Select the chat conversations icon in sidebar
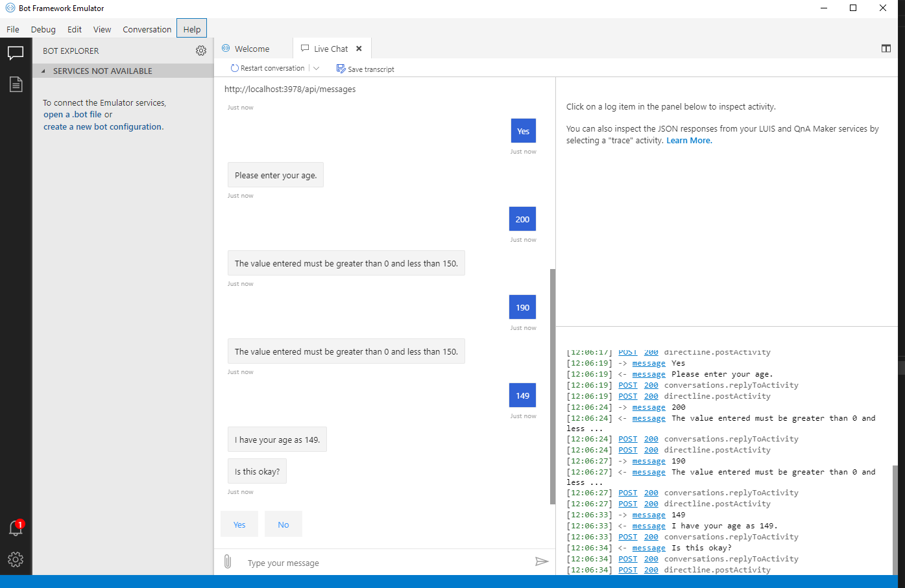Viewport: 905px width, 588px height. 16,53
